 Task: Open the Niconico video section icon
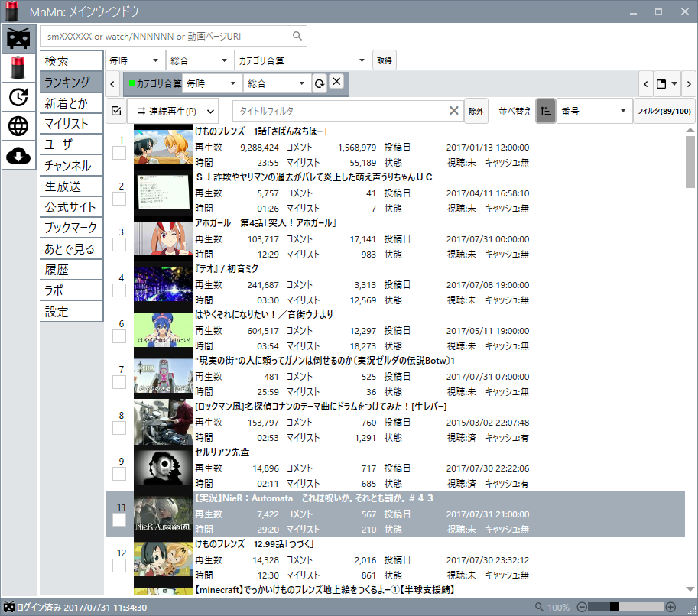[x=18, y=39]
